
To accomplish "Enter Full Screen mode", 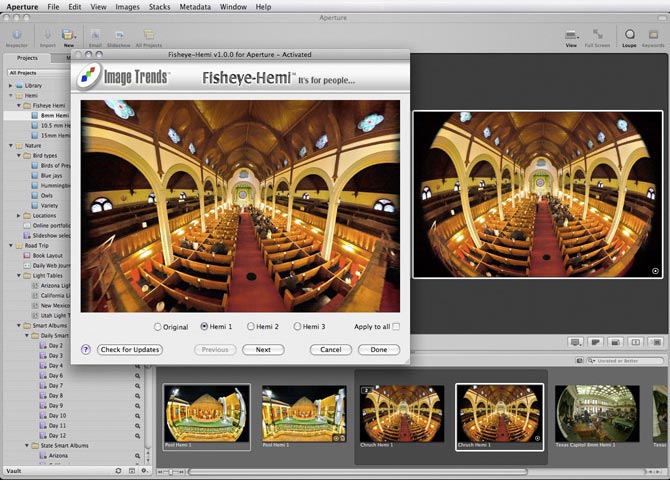I will 597,35.
